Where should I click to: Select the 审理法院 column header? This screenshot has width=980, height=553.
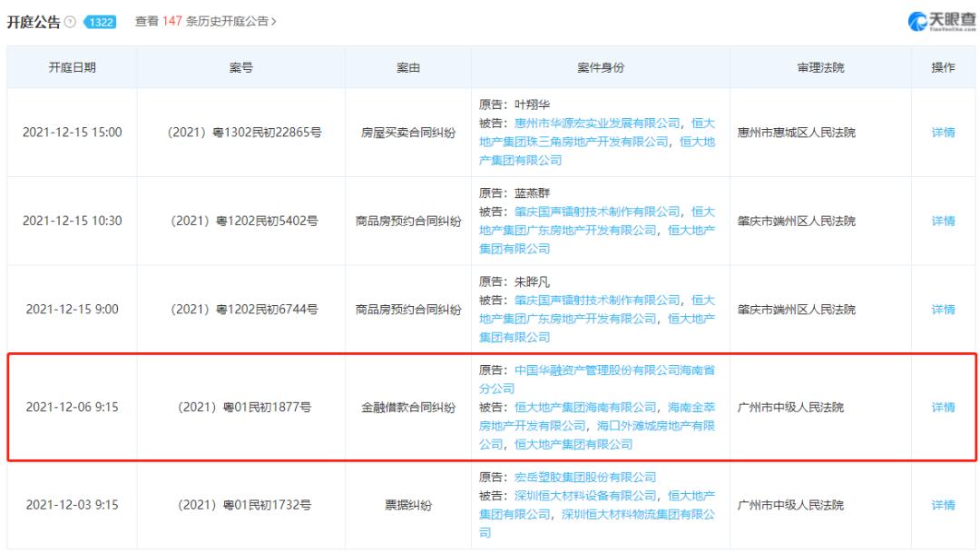click(x=820, y=67)
